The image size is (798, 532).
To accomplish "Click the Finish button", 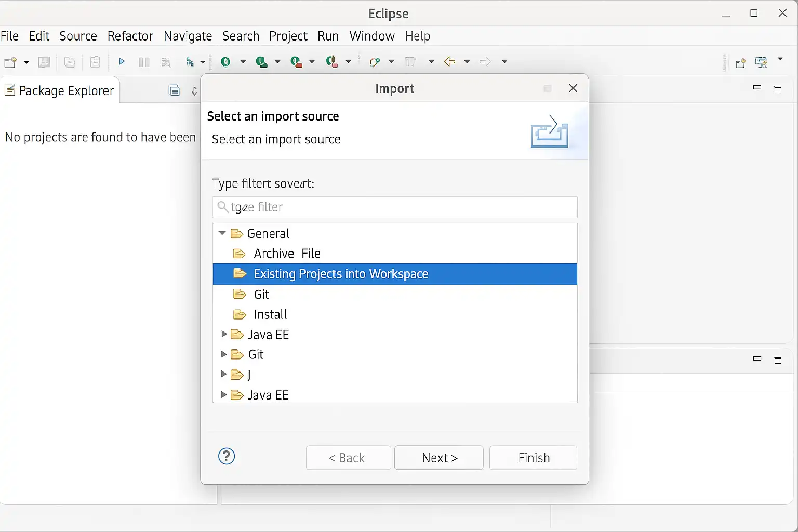I will pyautogui.click(x=534, y=458).
